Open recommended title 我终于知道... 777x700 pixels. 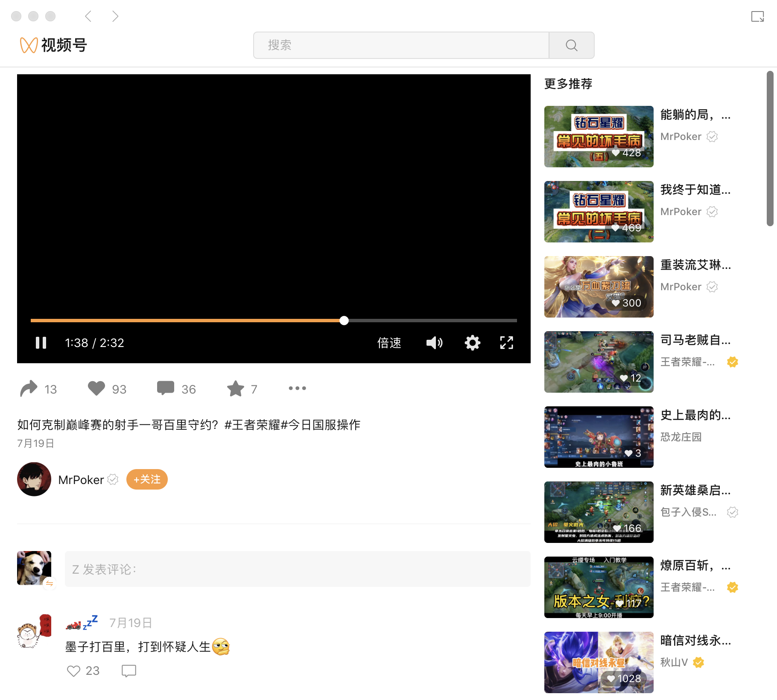coord(695,190)
